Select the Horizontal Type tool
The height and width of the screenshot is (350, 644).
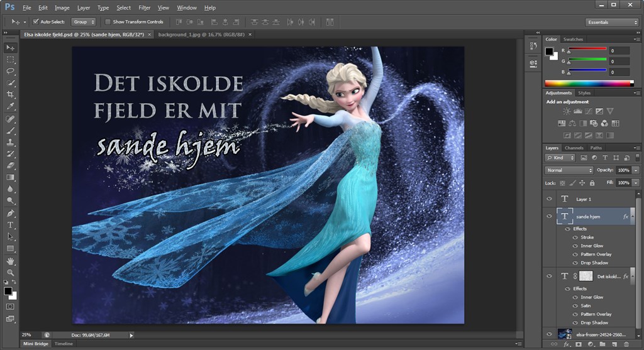(10, 225)
